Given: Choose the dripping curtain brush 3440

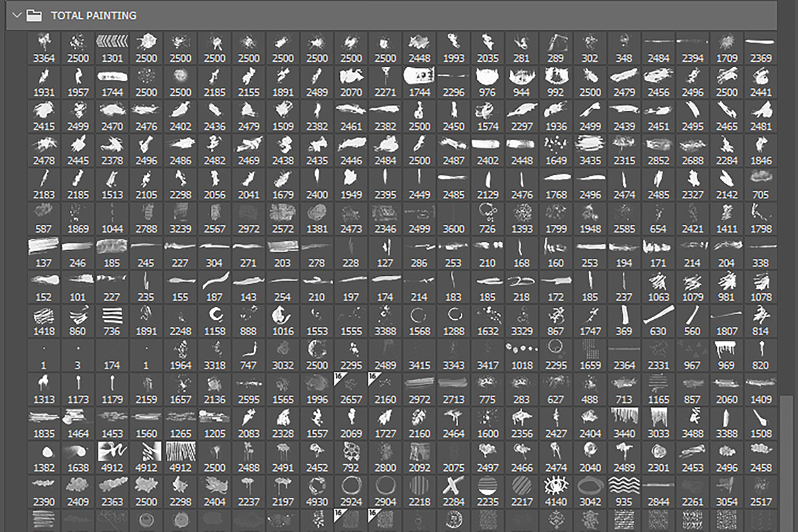Looking at the screenshot, I should (x=624, y=424).
